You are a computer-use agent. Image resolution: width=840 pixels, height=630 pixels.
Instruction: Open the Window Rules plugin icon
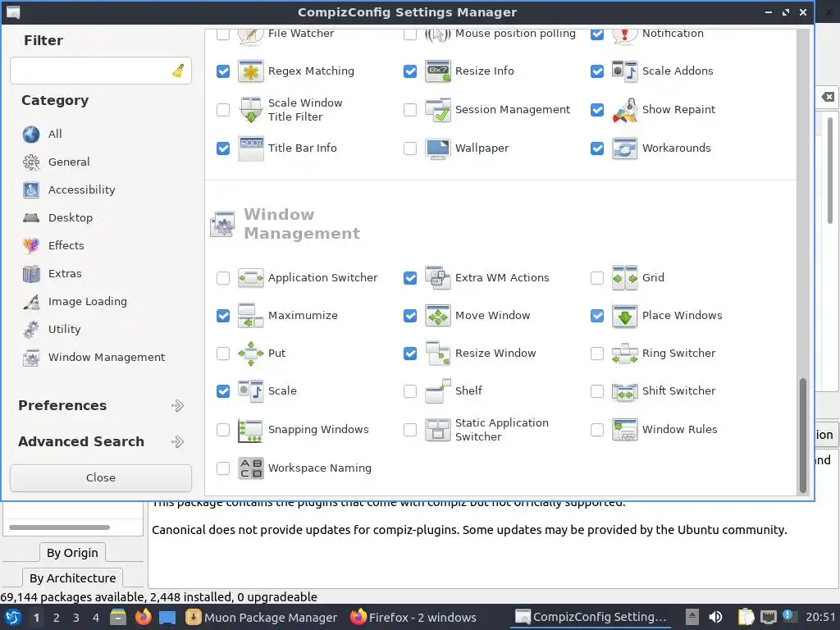click(x=624, y=430)
